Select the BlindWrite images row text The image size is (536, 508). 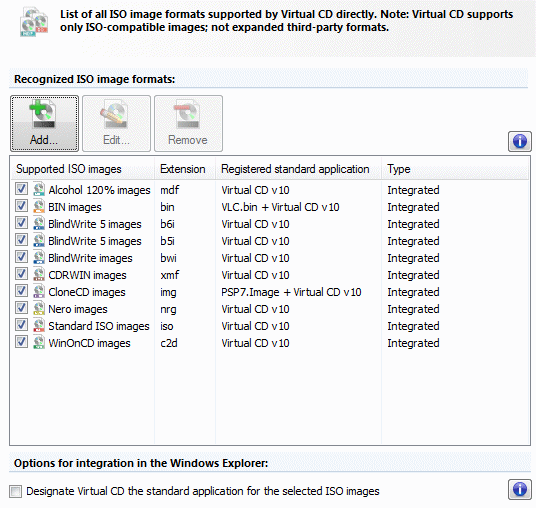pos(90,258)
